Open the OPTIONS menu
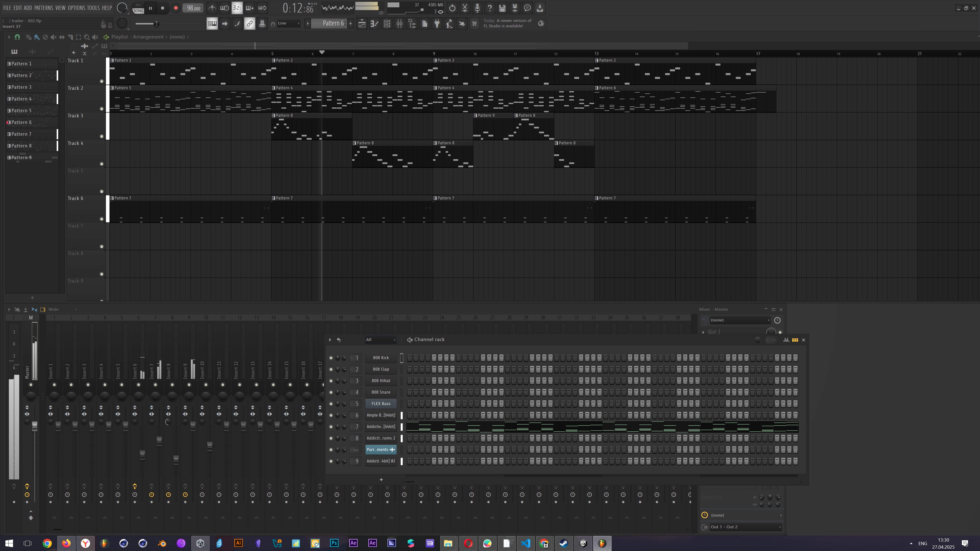This screenshot has height=551, width=980. tap(76, 8)
